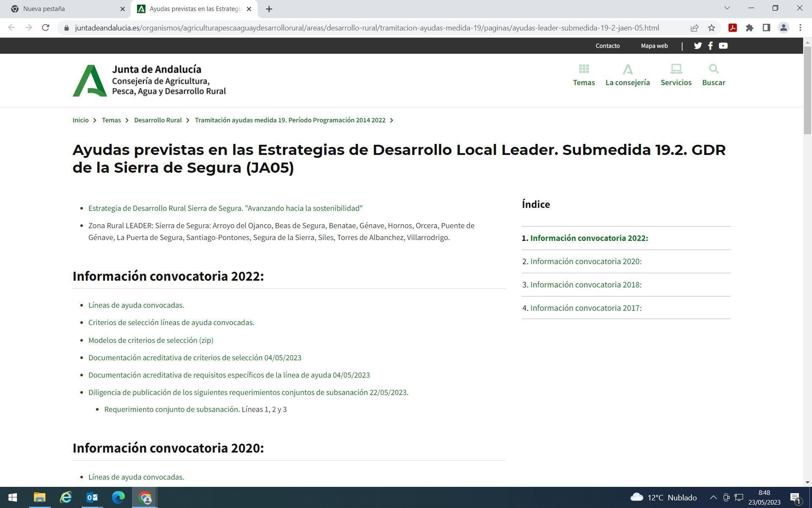Screen dimensions: 812x508
Task: Open Criterios de selección líneas de ayuda convocadas
Action: point(171,323)
